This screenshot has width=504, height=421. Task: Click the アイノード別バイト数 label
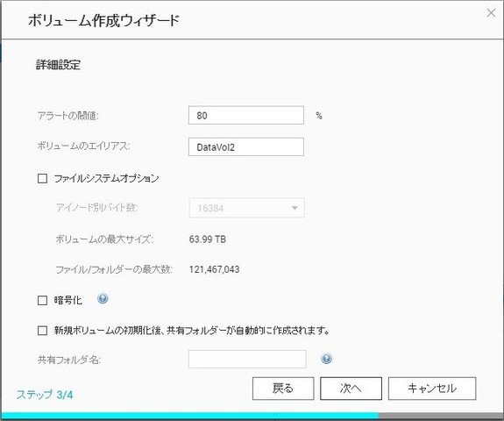tap(96, 208)
